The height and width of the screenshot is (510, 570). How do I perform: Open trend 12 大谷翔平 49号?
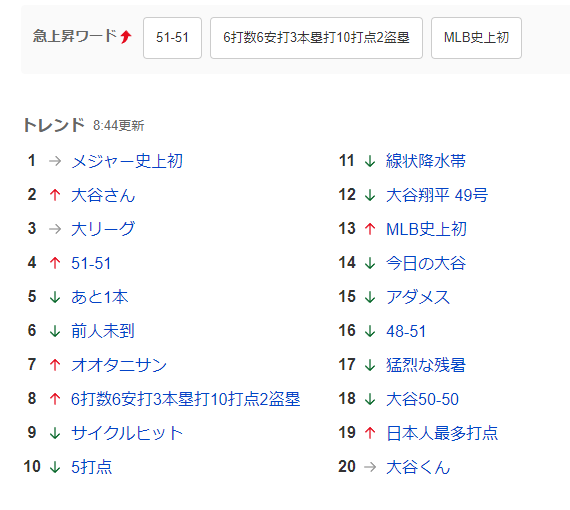click(x=437, y=195)
